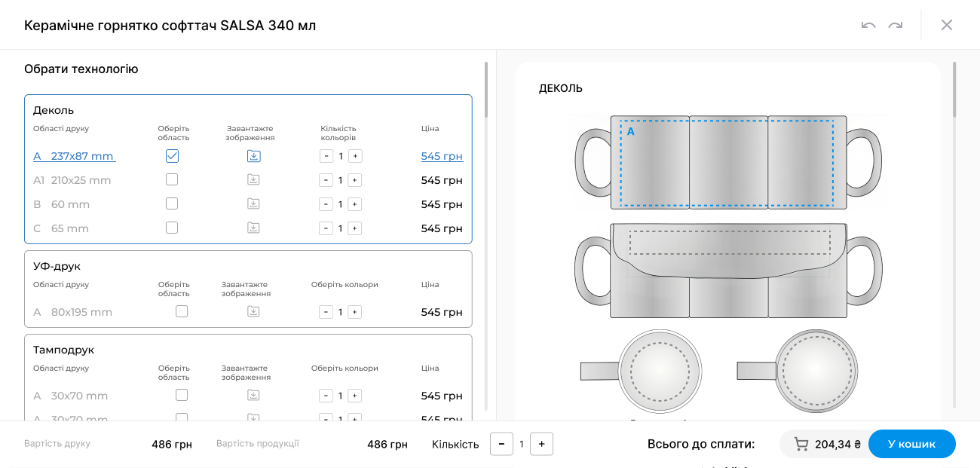Increase product quantity with the bottom plus button
The width and height of the screenshot is (980, 468).
pyautogui.click(x=541, y=444)
